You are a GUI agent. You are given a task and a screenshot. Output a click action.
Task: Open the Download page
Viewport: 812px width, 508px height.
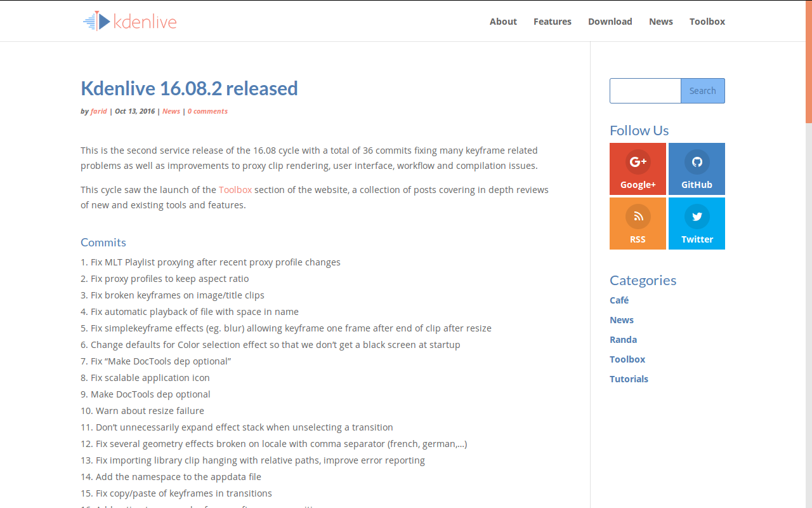(x=610, y=22)
